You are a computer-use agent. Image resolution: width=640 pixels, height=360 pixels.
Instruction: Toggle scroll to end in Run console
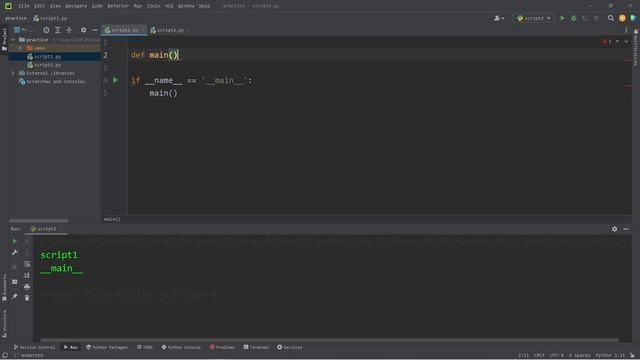tap(27, 276)
